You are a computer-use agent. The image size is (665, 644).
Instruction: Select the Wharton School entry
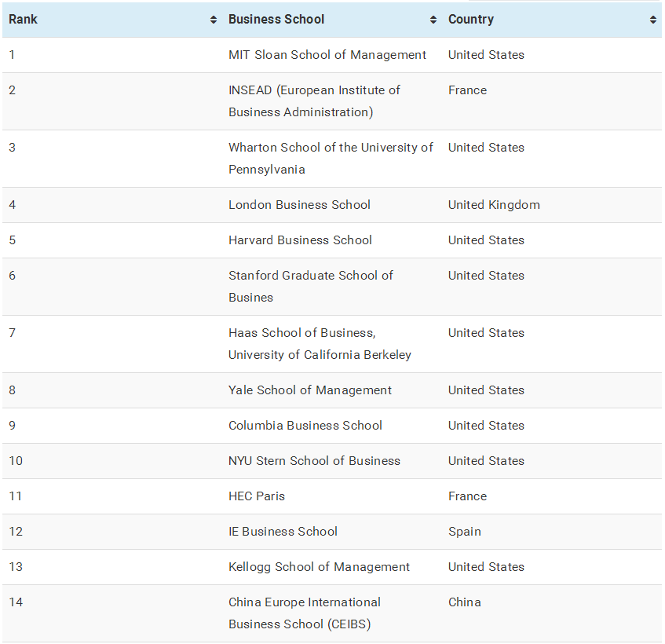click(331, 159)
